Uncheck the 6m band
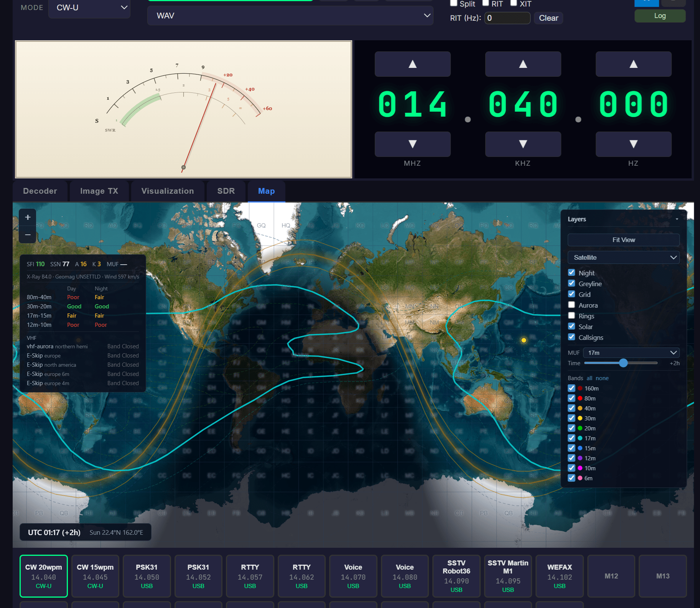This screenshot has height=608, width=700. (x=572, y=478)
